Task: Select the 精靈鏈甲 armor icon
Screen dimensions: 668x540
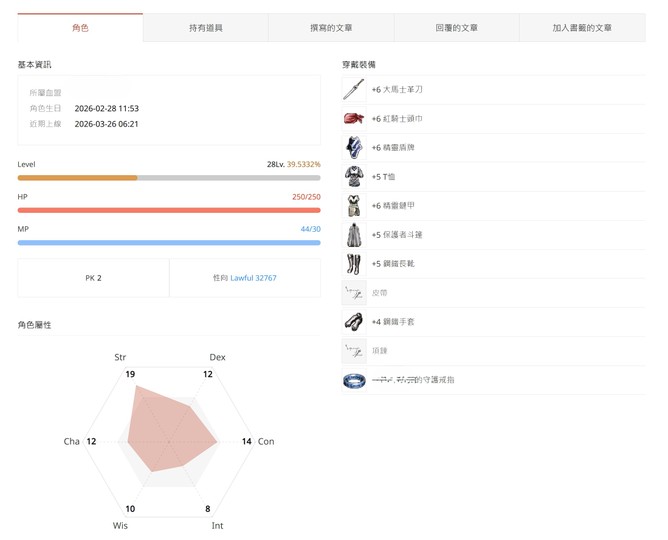Action: click(x=353, y=206)
